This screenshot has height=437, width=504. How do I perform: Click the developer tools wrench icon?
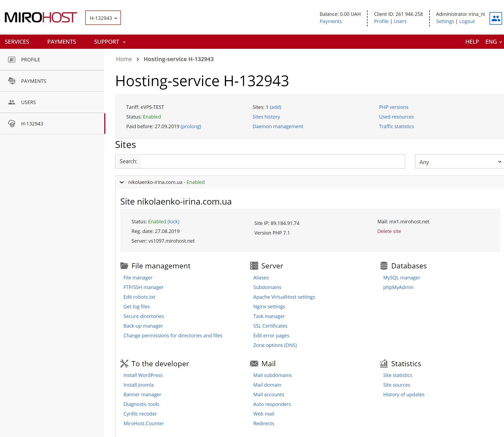pyautogui.click(x=124, y=364)
